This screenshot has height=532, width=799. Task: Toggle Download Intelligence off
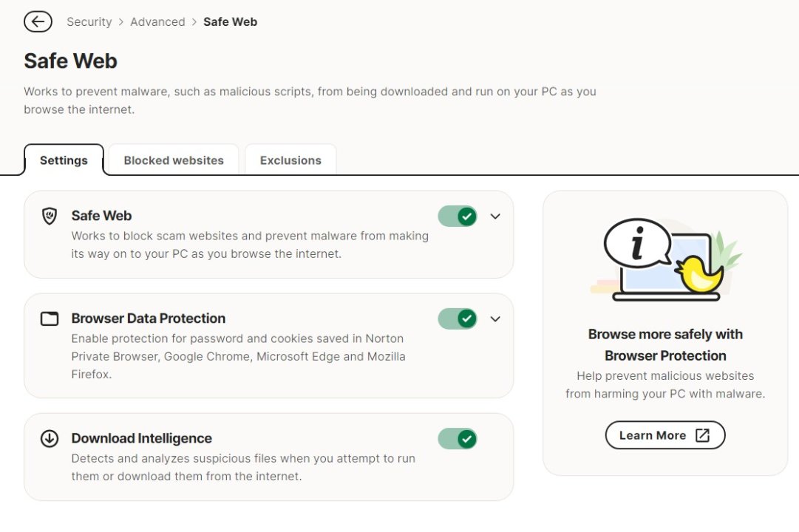click(458, 439)
